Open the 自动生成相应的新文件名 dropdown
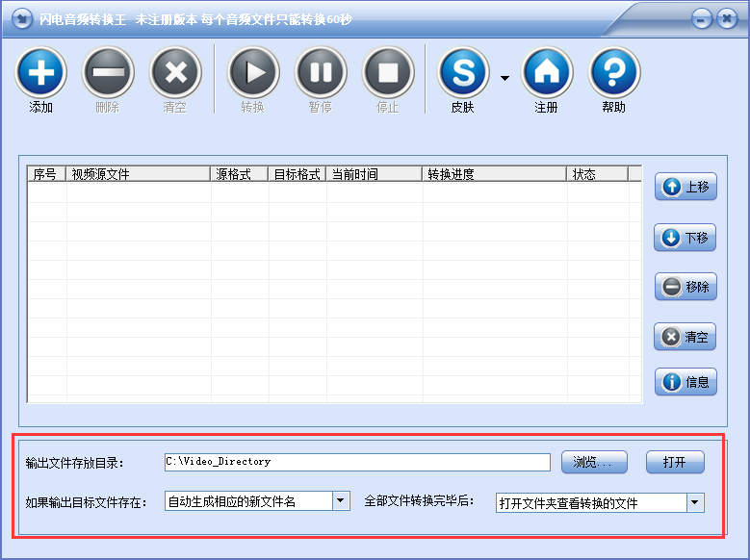This screenshot has width=750, height=560. (x=341, y=501)
